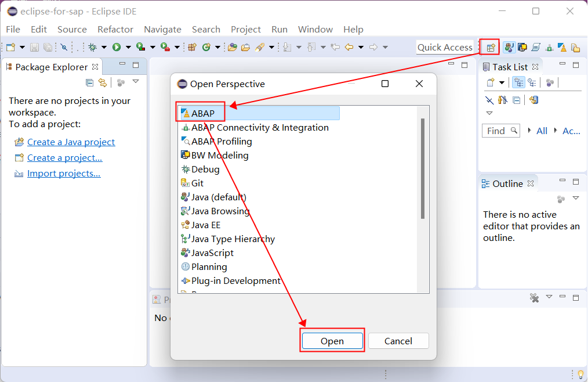Toggle Link with Editor in Package Explorer
The width and height of the screenshot is (588, 382).
[x=103, y=82]
